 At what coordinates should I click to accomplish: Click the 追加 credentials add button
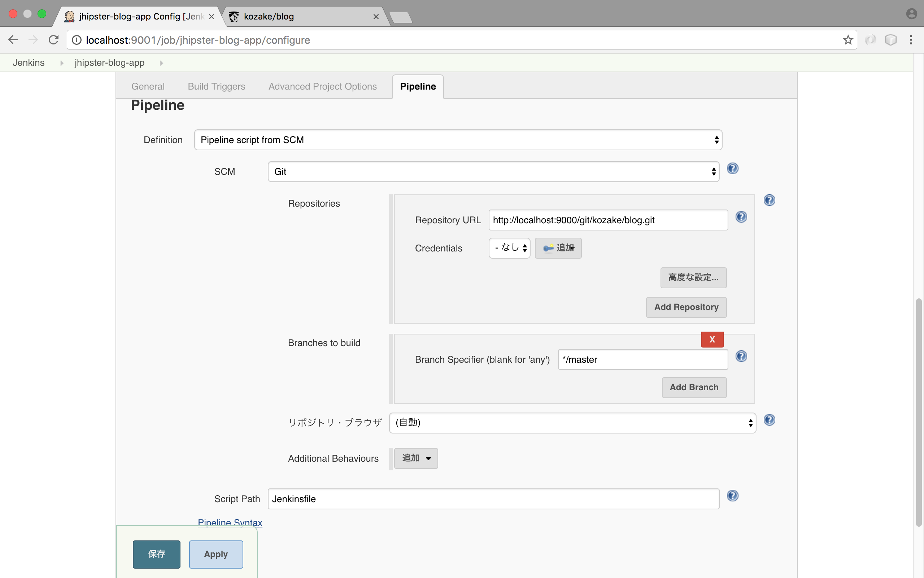point(558,248)
